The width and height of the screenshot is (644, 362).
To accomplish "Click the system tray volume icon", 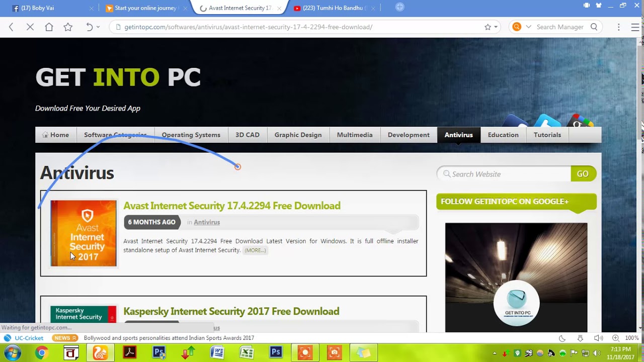I will [x=597, y=353].
